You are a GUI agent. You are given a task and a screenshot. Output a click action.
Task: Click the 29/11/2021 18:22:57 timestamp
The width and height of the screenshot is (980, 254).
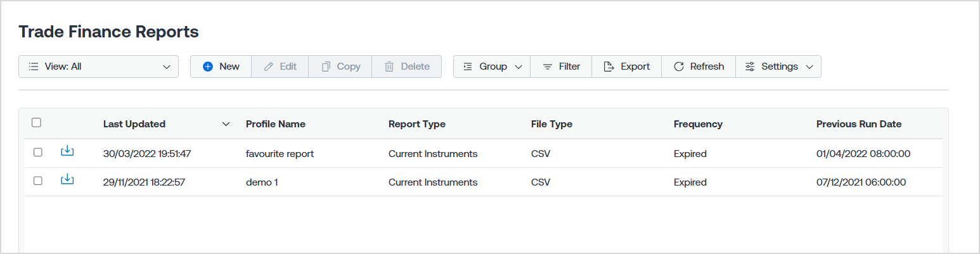pyautogui.click(x=144, y=182)
